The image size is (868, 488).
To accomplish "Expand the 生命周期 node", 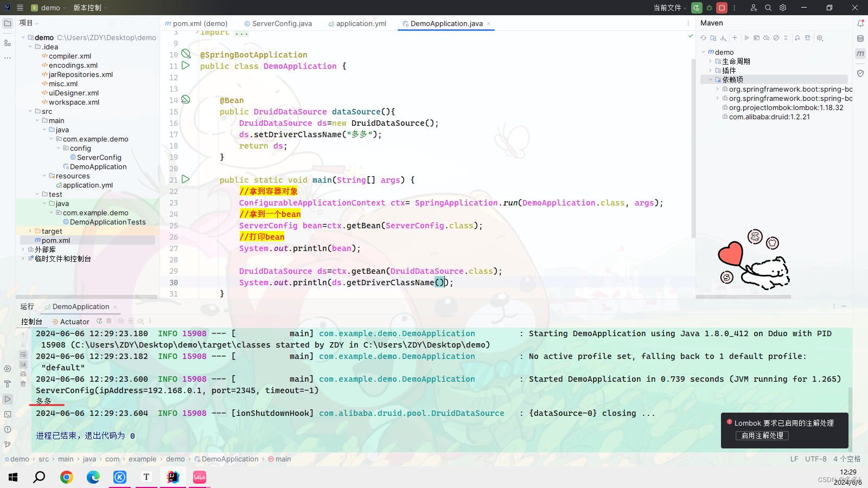I will tap(710, 61).
